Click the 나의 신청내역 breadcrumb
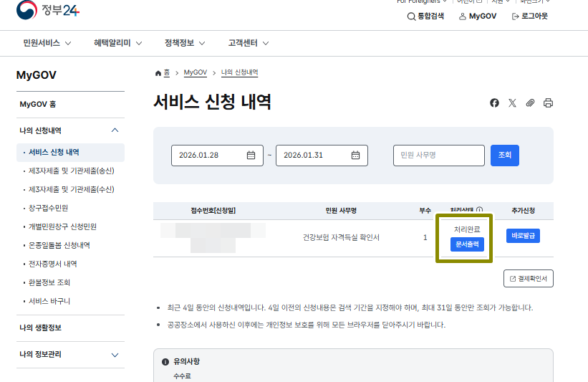Image resolution: width=588 pixels, height=382 pixels. pyautogui.click(x=240, y=72)
